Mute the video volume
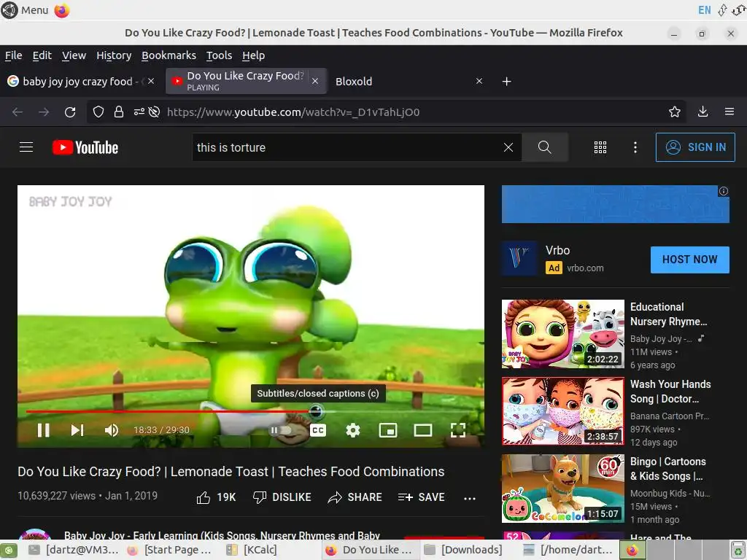The height and width of the screenshot is (560, 747). coord(112,430)
